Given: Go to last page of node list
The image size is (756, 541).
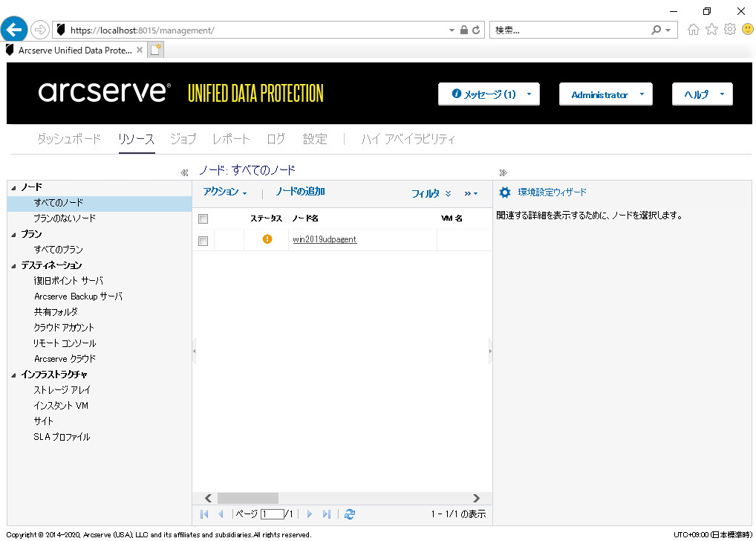Looking at the screenshot, I should (x=327, y=514).
